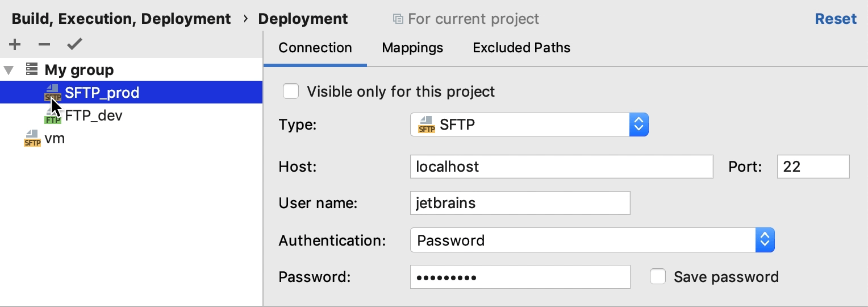Click the Type: label
Viewport: 868px width, 307px height.
point(297,125)
